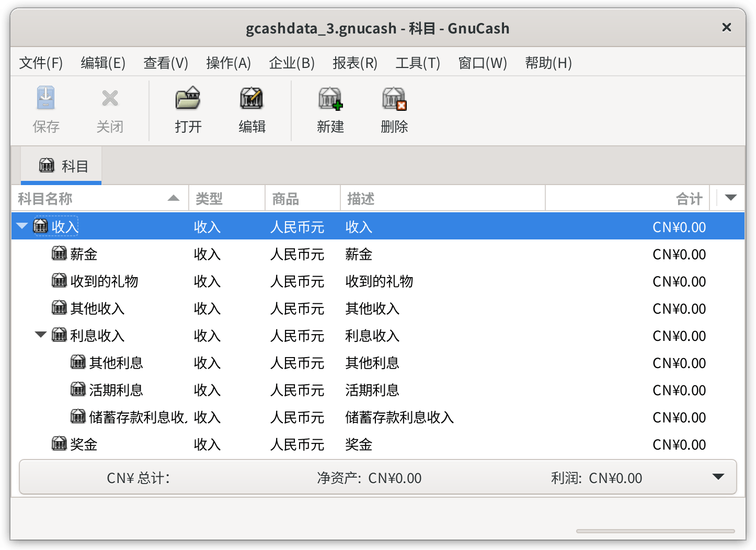This screenshot has width=756, height=550.
Task: Open the column chooser dropdown arrow
Action: (731, 198)
